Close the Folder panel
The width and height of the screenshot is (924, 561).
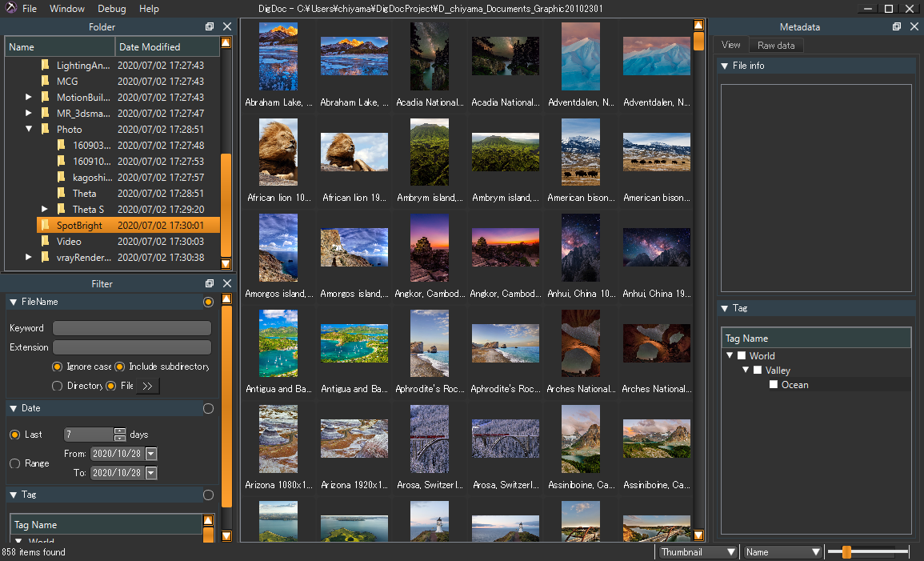(x=227, y=26)
